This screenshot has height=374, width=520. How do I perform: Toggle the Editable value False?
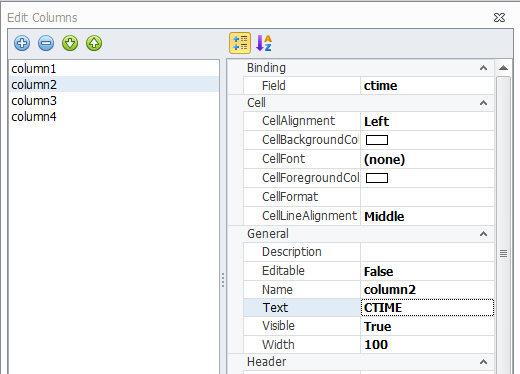coord(427,271)
